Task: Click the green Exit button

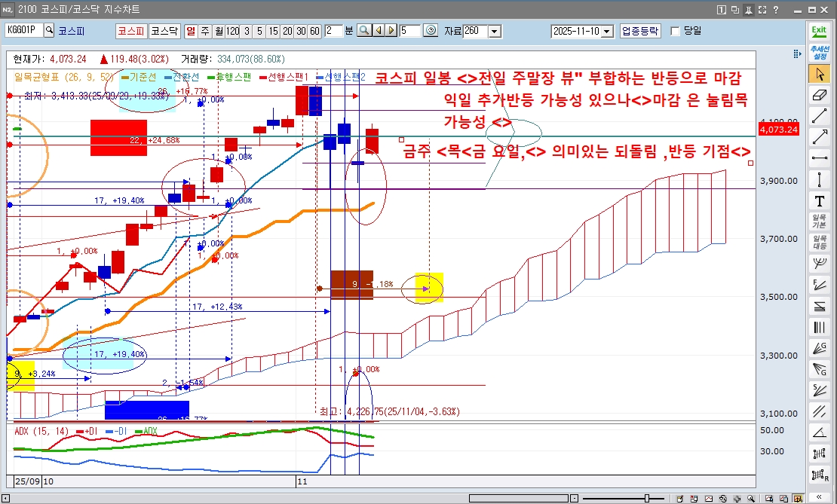Action: [x=819, y=31]
